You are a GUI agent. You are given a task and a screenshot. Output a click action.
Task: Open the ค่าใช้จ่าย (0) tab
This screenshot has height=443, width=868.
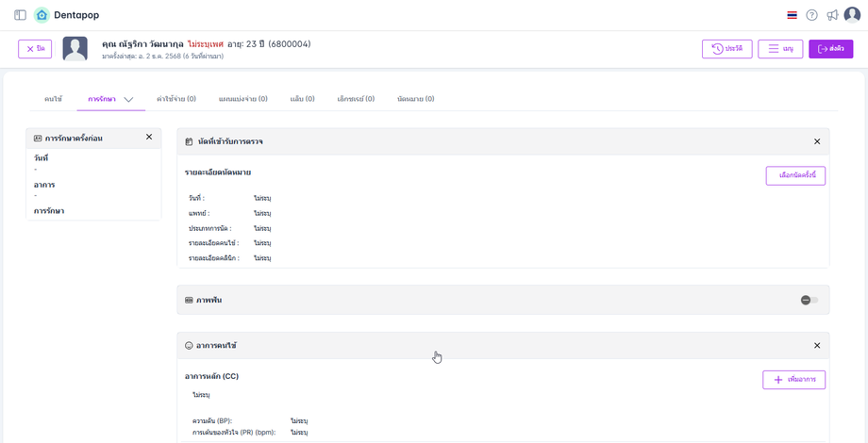click(176, 99)
